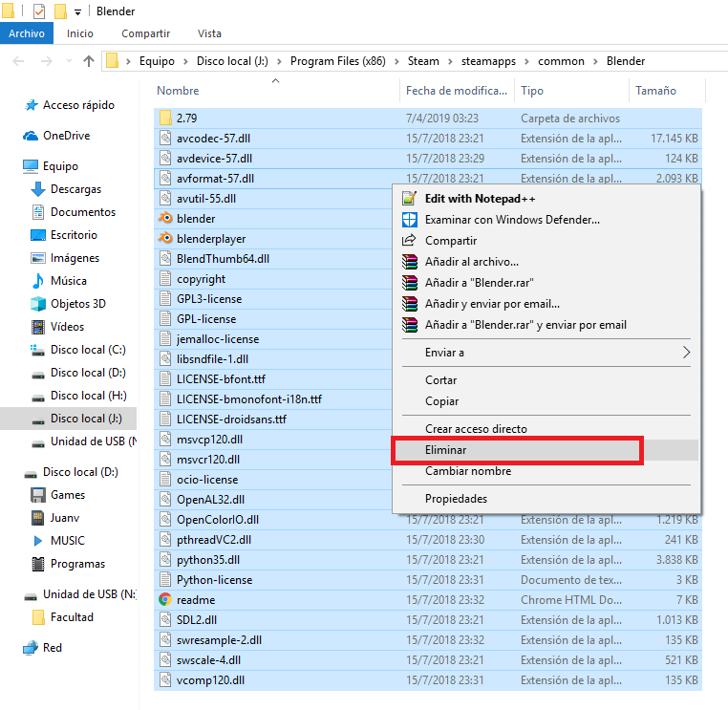Switch to the Compartir ribbon tab
The width and height of the screenshot is (728, 710).
[x=146, y=33]
